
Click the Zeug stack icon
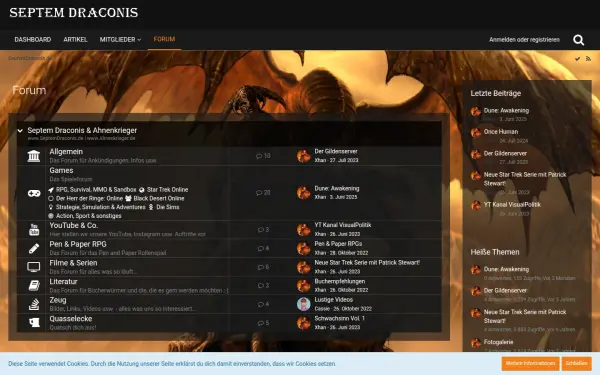coord(34,304)
